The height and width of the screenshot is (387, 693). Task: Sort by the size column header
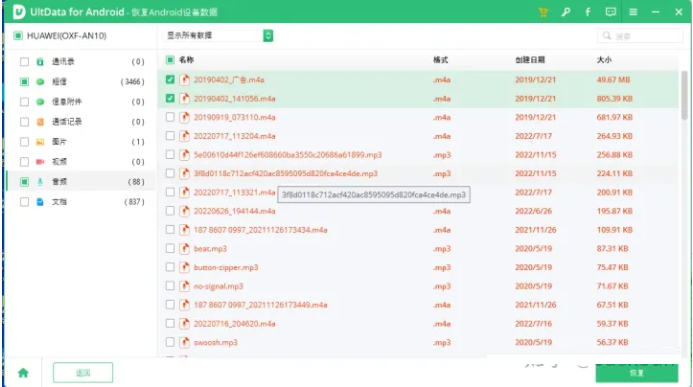click(604, 60)
